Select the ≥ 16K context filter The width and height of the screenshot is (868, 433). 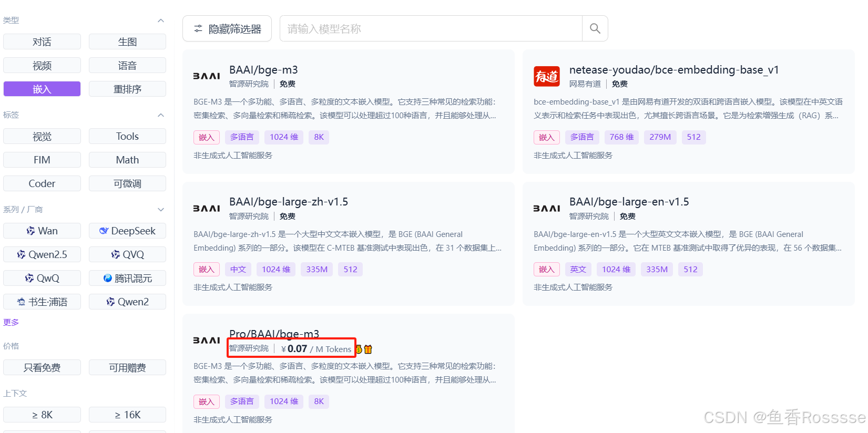(x=127, y=415)
